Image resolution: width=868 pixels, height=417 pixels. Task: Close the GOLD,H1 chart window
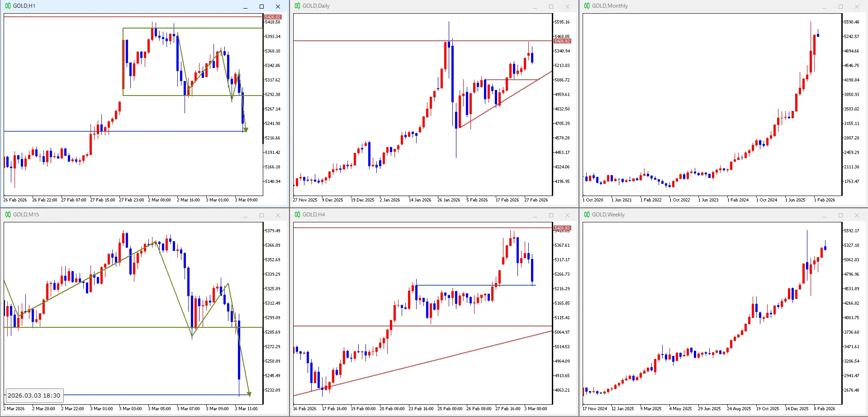[278, 6]
